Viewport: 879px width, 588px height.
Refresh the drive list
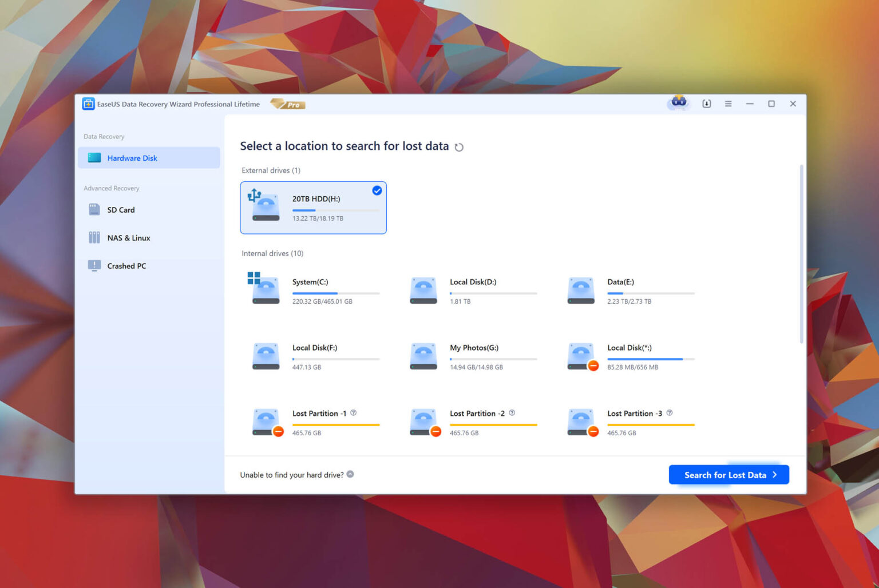click(x=459, y=147)
